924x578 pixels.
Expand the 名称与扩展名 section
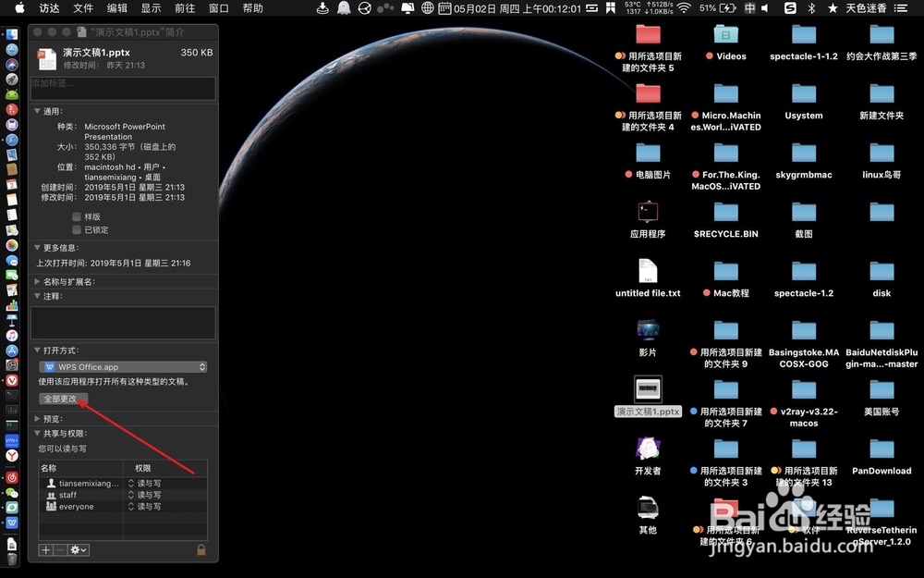pos(37,281)
